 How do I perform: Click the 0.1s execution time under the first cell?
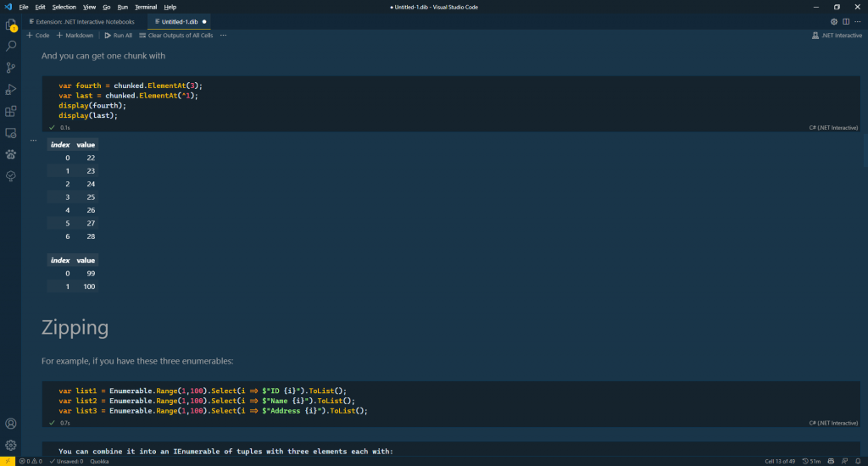pyautogui.click(x=64, y=128)
